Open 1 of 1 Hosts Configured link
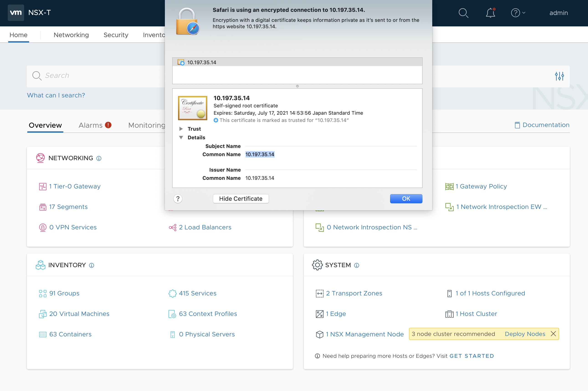The image size is (588, 391). 490,293
